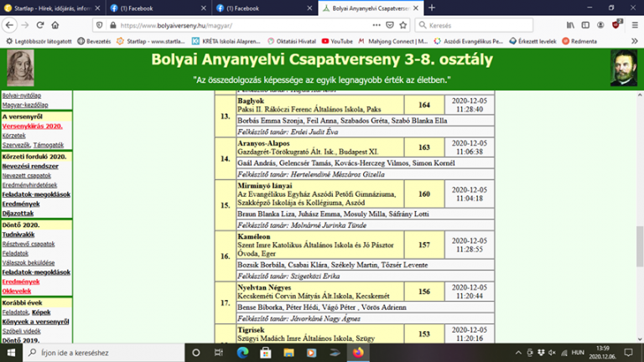Select score 164 for Baglyok
This screenshot has width=644, height=362.
pos(424,105)
